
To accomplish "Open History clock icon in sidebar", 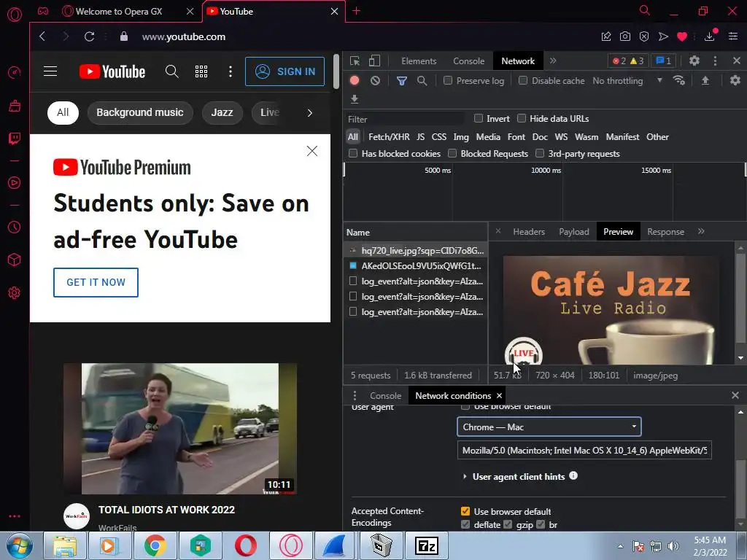I will 15,227.
